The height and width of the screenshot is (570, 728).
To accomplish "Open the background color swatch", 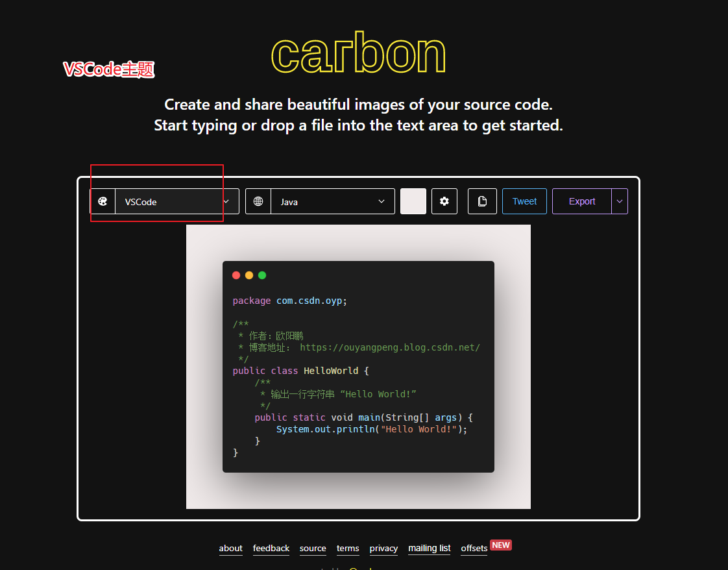I will coord(413,201).
